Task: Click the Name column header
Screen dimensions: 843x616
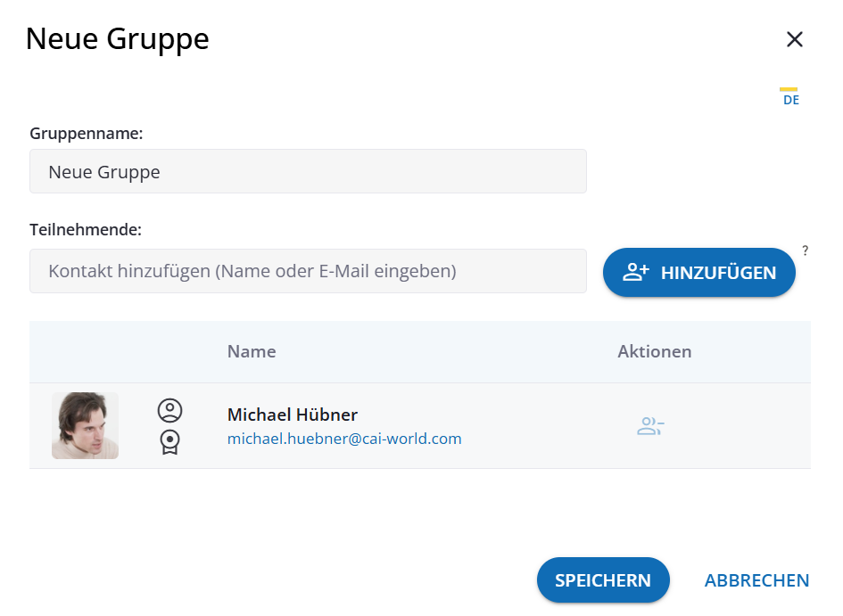Action: pyautogui.click(x=251, y=351)
